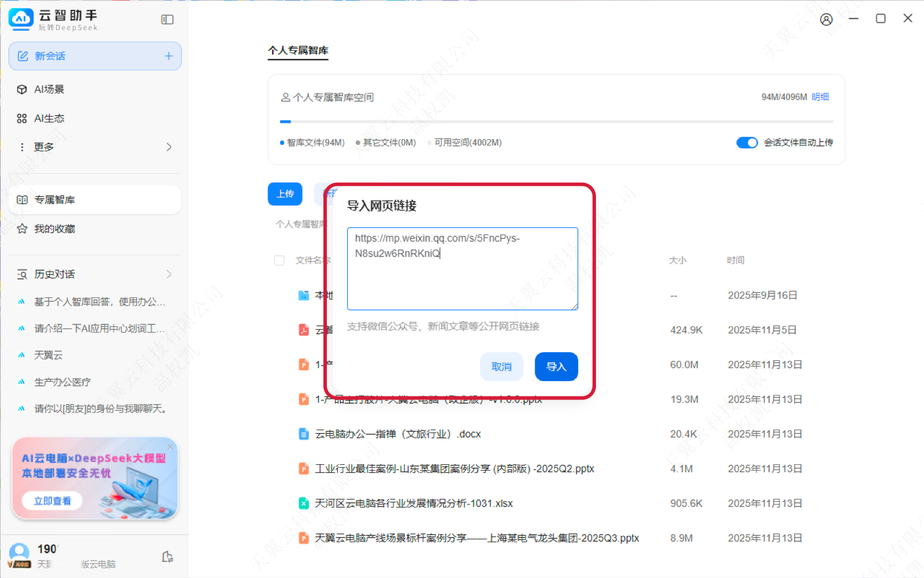Image resolution: width=924 pixels, height=578 pixels.
Task: Open 我的收藏 favorites star item
Action: pos(54,229)
